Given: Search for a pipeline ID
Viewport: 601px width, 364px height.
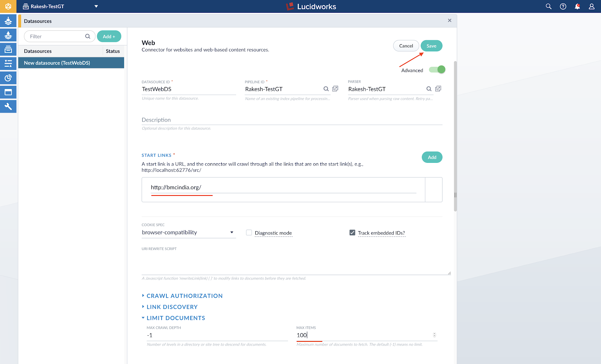Looking at the screenshot, I should click(x=326, y=89).
